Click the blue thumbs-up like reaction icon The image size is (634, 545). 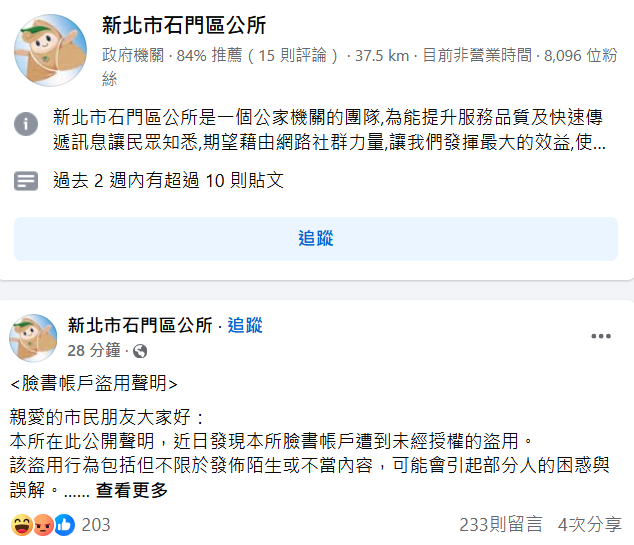pyautogui.click(x=64, y=525)
